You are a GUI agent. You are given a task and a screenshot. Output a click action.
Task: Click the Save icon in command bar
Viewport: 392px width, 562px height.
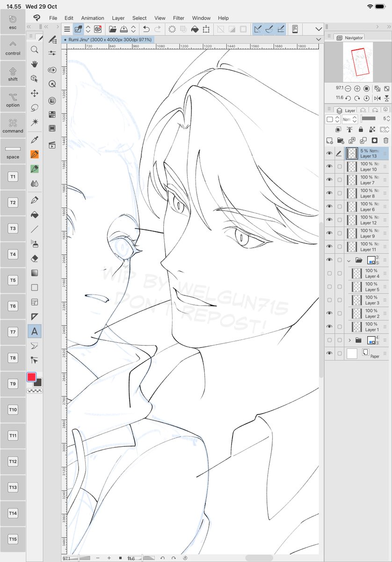pyautogui.click(x=124, y=29)
